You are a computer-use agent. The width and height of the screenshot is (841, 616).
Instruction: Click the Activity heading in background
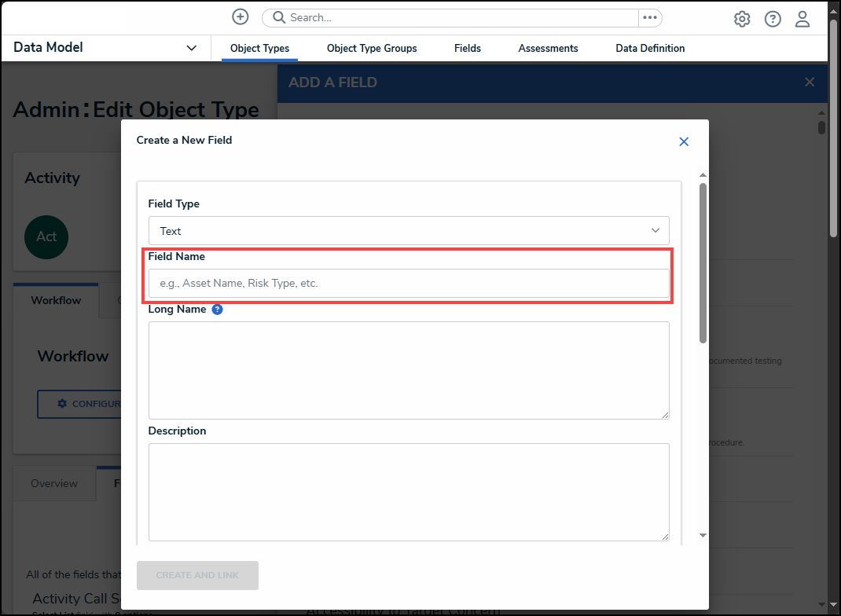point(52,178)
